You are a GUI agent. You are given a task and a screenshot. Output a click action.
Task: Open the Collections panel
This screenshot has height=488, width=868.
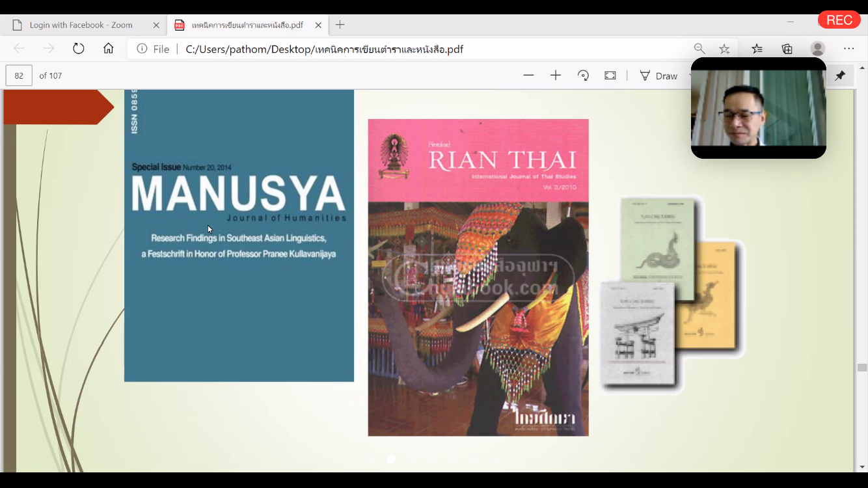click(x=787, y=49)
